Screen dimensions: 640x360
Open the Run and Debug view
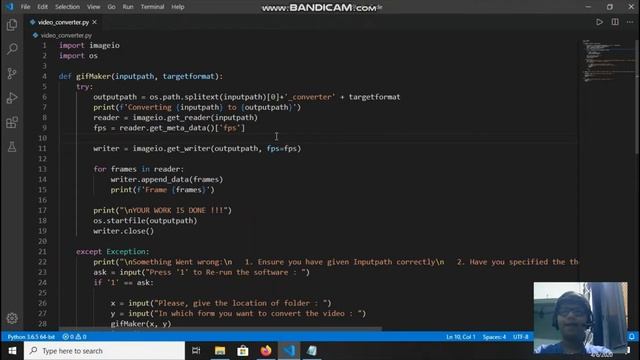point(12,98)
